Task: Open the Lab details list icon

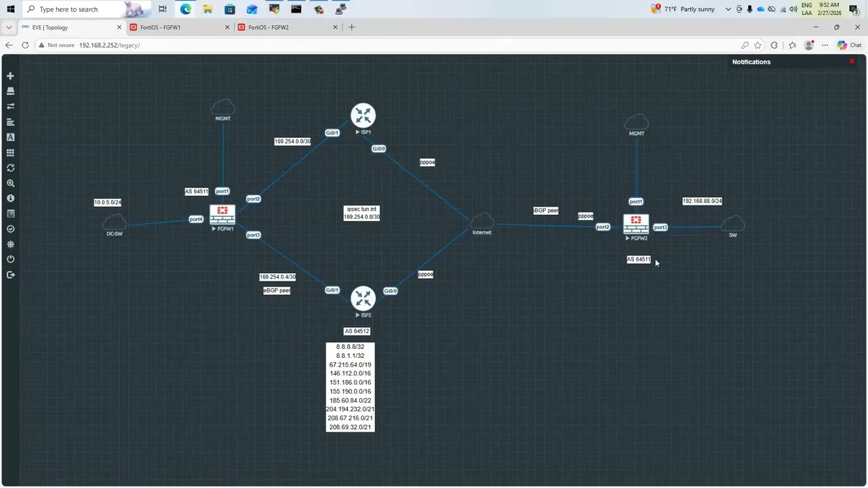Action: (x=10, y=213)
